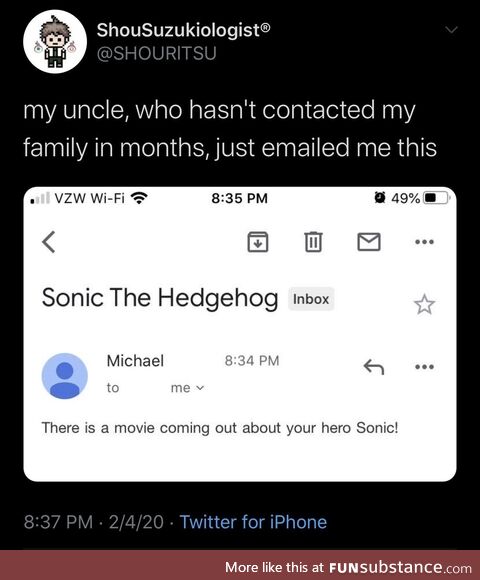Reply to Michael's message
The height and width of the screenshot is (580, 480).
(x=373, y=367)
